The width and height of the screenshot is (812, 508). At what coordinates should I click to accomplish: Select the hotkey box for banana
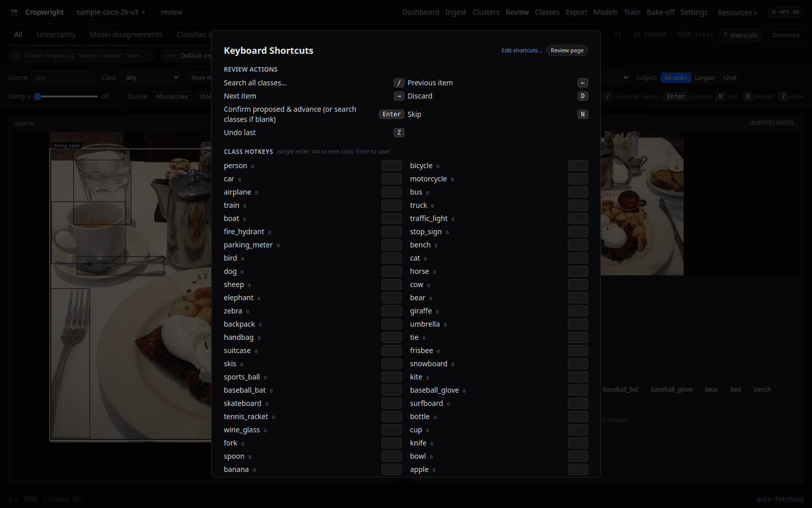[392, 469]
